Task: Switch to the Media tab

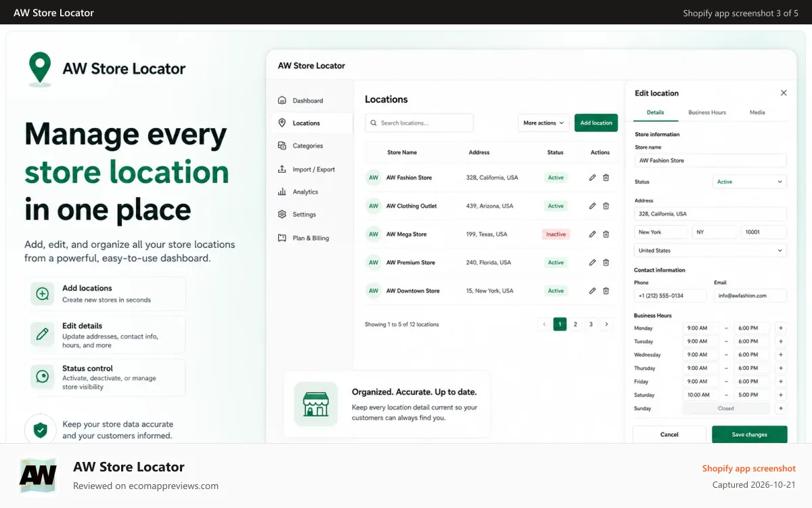Action: [757, 112]
